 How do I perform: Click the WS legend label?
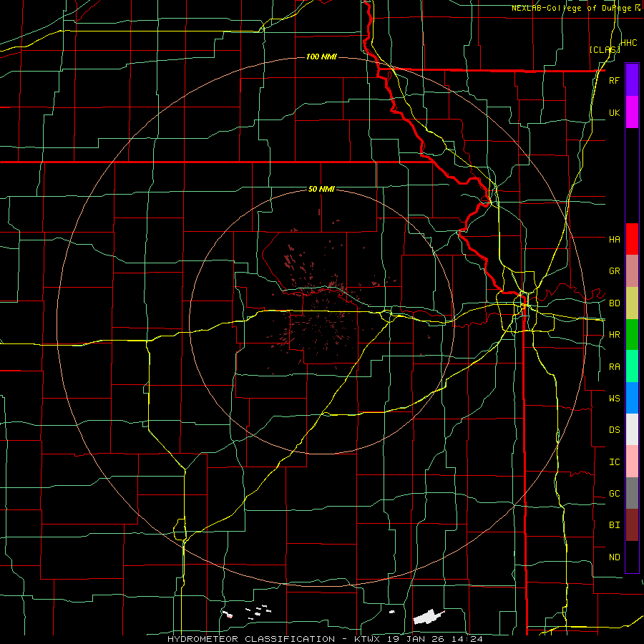(614, 398)
